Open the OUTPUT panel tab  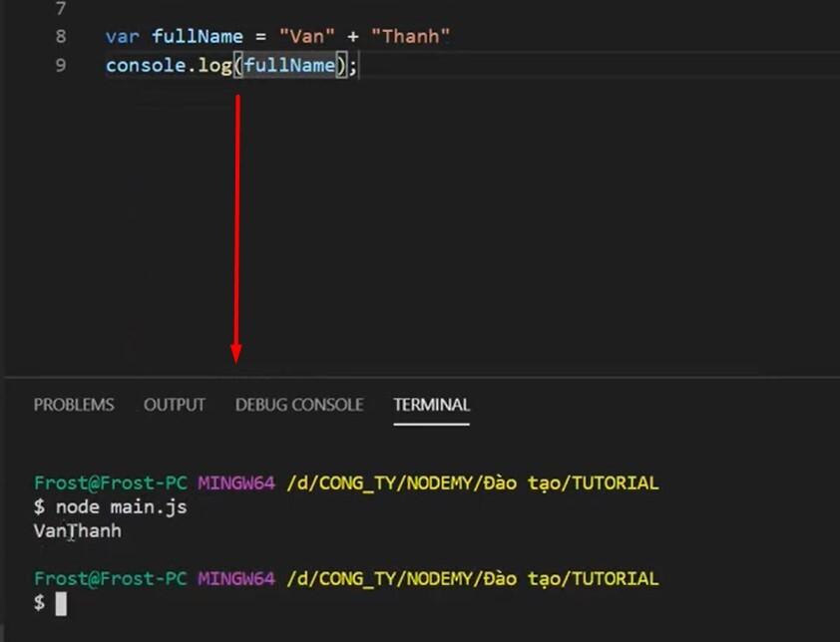[x=174, y=405]
